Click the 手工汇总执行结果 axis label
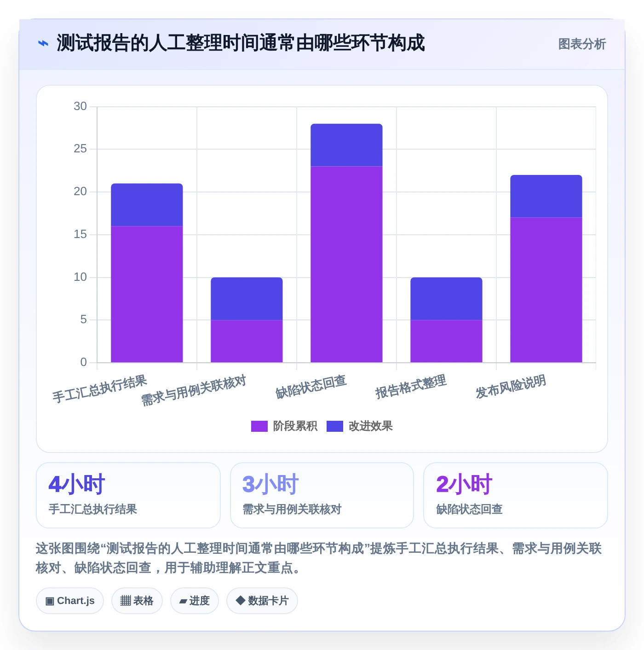 click(x=99, y=389)
